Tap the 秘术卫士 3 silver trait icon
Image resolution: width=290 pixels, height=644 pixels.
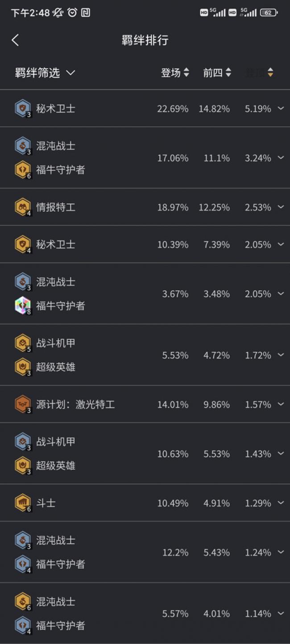click(x=23, y=108)
